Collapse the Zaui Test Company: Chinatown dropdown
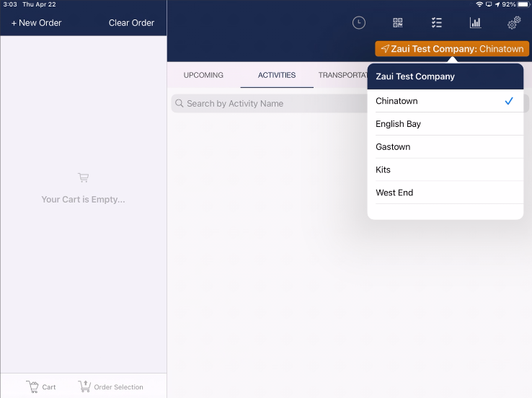The width and height of the screenshot is (532, 398). [x=452, y=49]
